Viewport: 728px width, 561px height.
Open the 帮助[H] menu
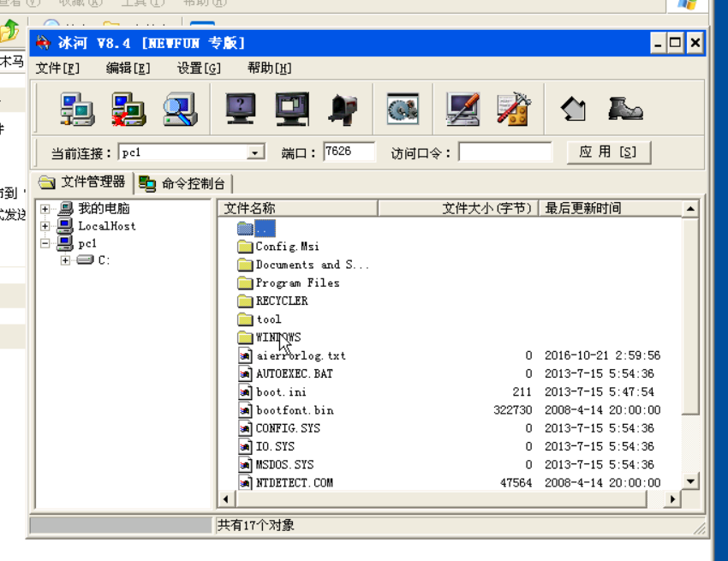point(269,69)
